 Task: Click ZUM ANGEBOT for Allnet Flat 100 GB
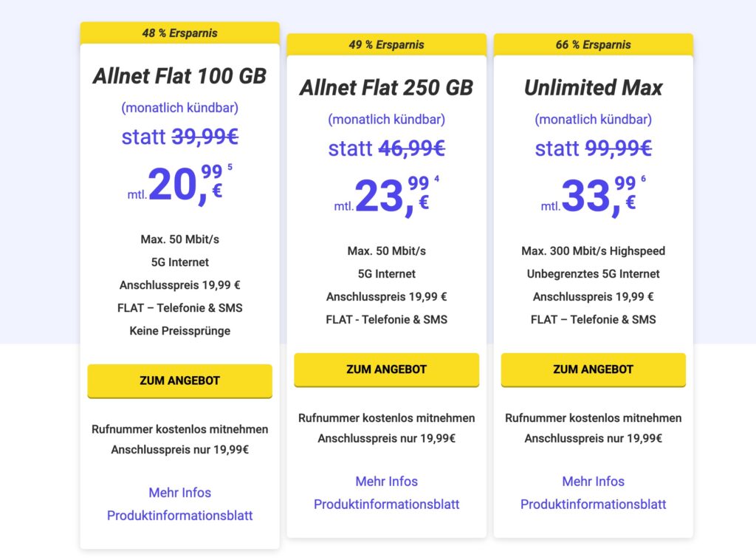point(179,381)
